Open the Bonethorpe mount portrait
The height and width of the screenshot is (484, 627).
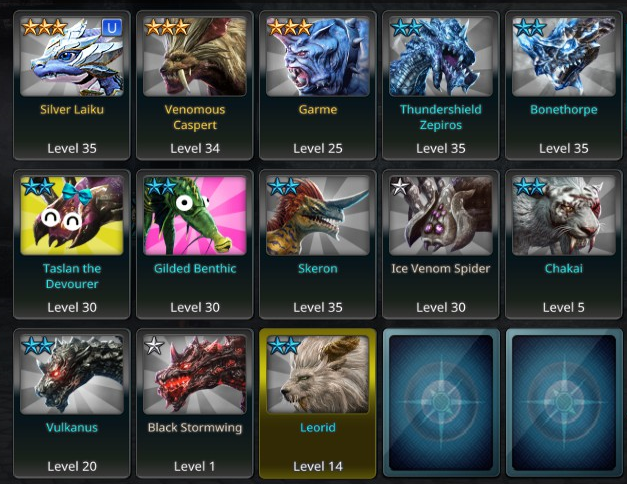point(564,56)
